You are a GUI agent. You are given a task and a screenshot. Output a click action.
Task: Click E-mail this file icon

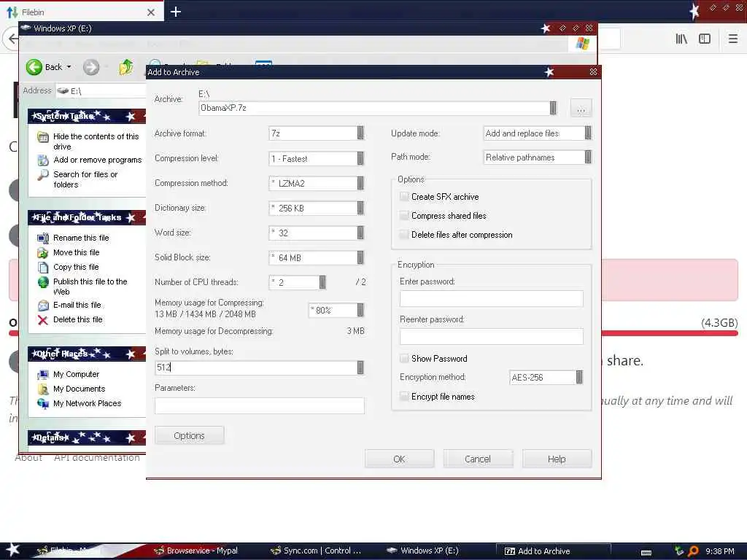43,306
